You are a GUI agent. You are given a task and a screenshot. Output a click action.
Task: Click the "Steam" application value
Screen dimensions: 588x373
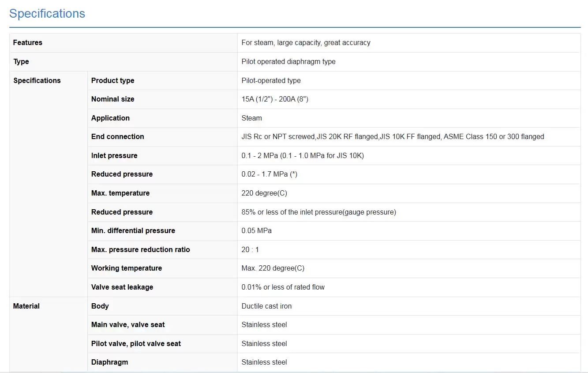251,118
